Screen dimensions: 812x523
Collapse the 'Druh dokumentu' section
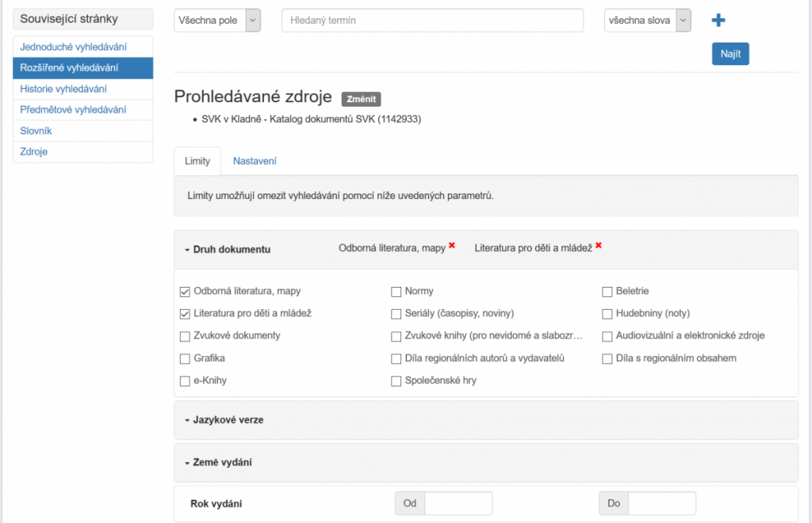(232, 250)
